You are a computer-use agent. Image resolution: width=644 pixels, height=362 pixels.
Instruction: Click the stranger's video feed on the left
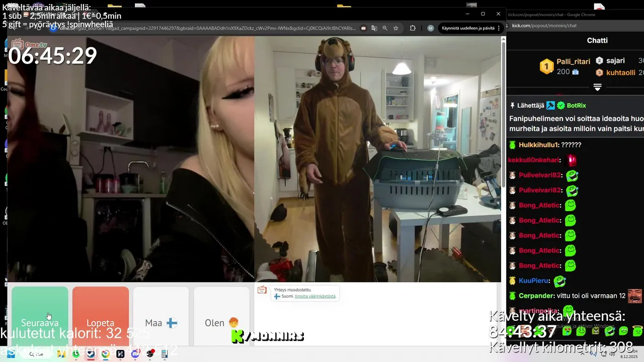131,159
